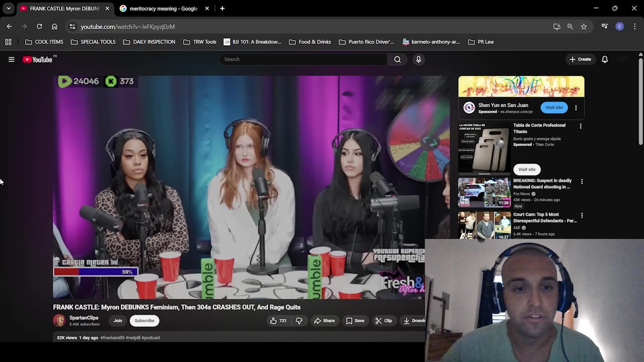Click the install or cast icon in address bar

point(556,27)
